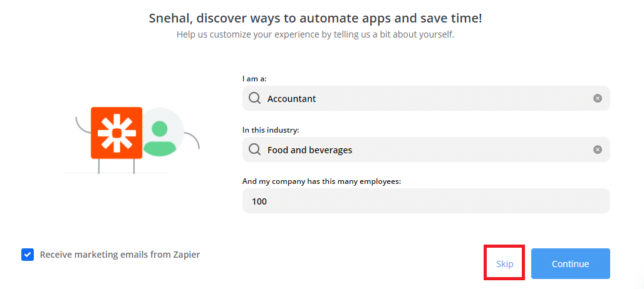644x289 pixels.
Task: Open the 'I am a' role combo box
Action: [426, 98]
